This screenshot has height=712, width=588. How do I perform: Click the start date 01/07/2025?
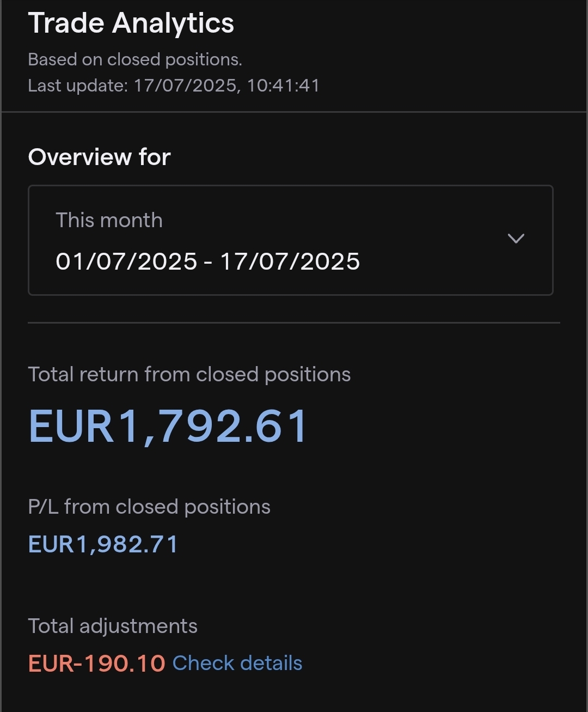[x=126, y=261]
